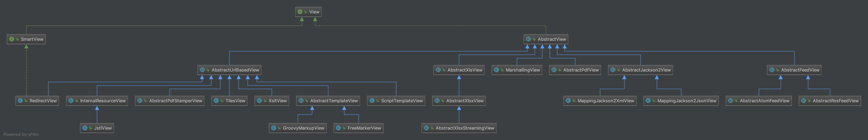Click the AbstractFeedView abstract class icon
The image size is (868, 140).
coord(772,70)
